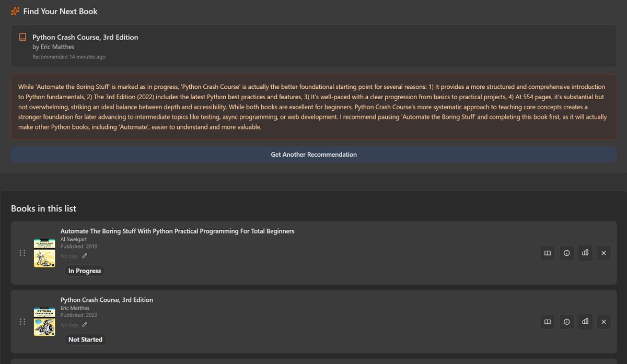Grab the drag handle of Automate The Boring Stuff
The image size is (627, 364).
coord(22,253)
